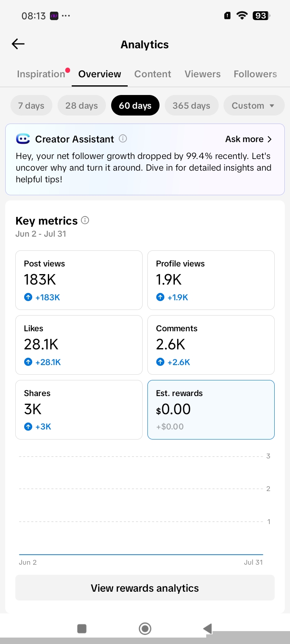This screenshot has width=290, height=644.
Task: Tap the back arrow icon
Action: point(18,44)
